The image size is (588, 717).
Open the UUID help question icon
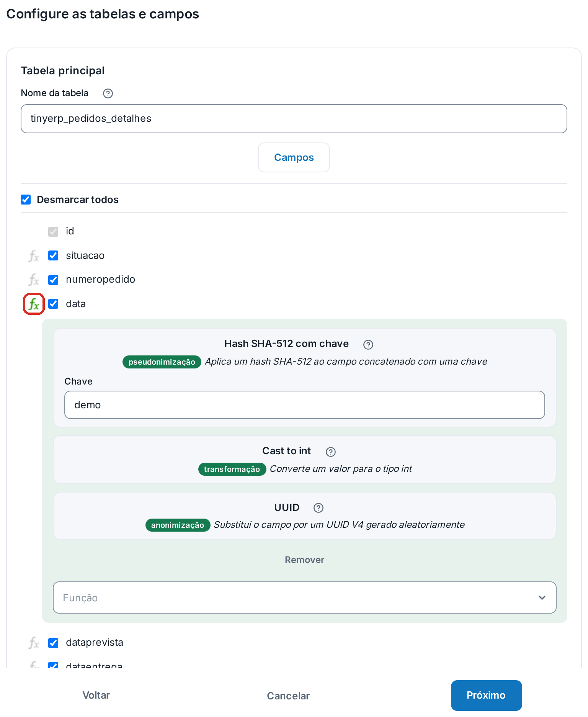[318, 508]
